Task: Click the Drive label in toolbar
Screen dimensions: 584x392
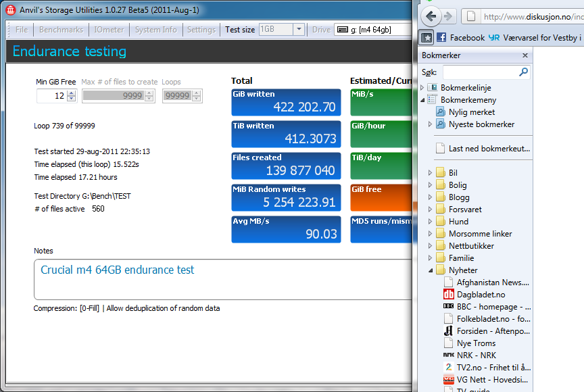Action: click(322, 30)
